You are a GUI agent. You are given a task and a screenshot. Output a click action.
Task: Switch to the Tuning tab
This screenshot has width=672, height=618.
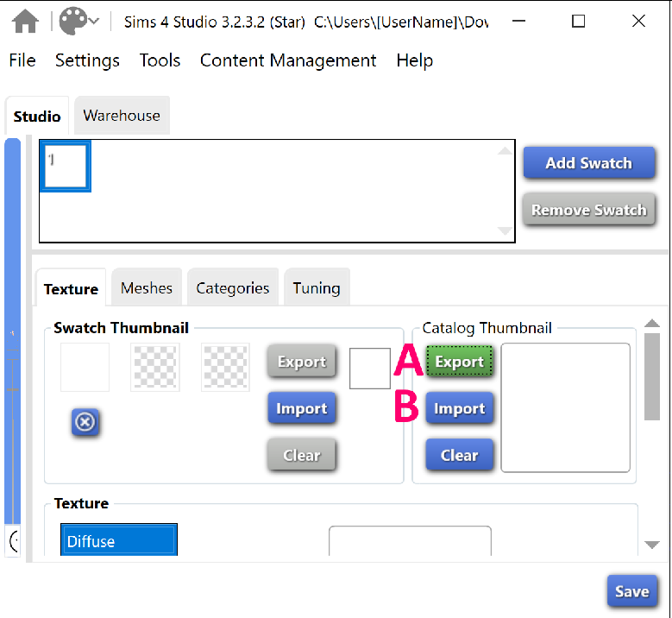coord(317,287)
